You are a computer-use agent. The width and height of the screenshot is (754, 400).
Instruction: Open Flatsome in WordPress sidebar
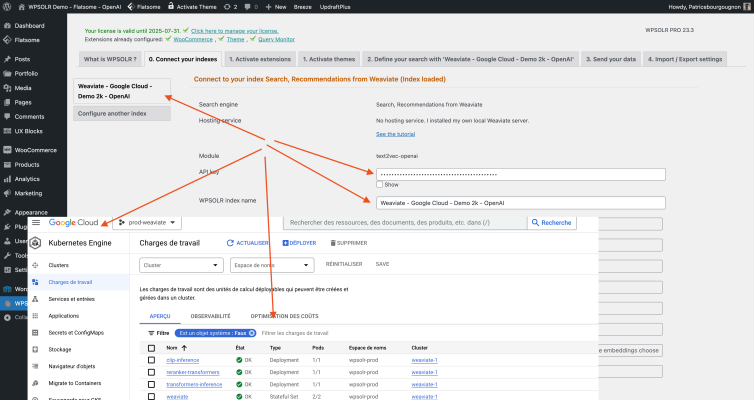(x=27, y=40)
